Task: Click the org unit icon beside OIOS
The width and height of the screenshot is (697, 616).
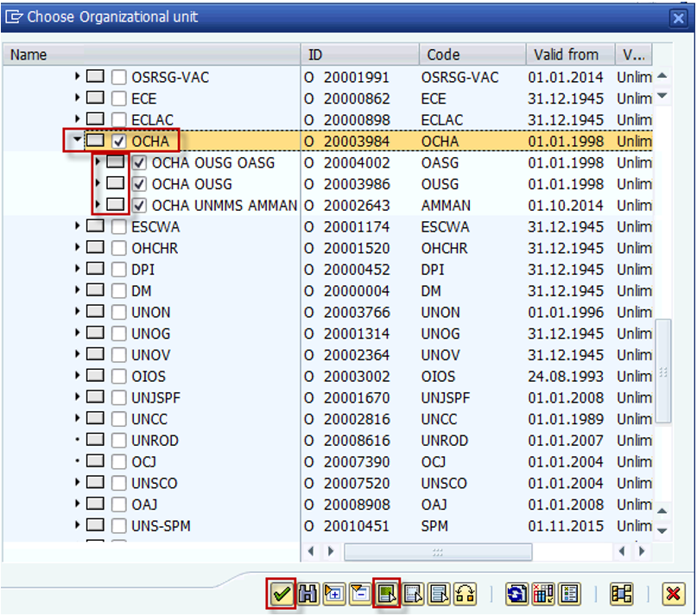Action: click(x=95, y=375)
